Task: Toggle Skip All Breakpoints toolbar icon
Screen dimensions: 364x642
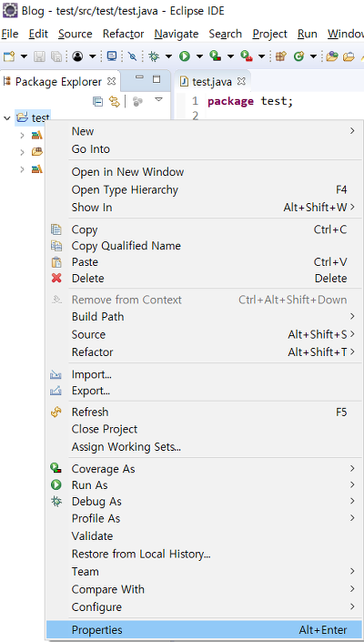Action: [x=132, y=56]
